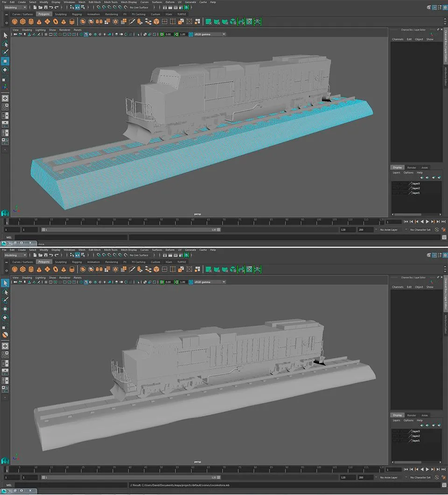This screenshot has width=448, height=495.
Task: Open Mesh Tools menu in top window
Action: (x=111, y=2)
